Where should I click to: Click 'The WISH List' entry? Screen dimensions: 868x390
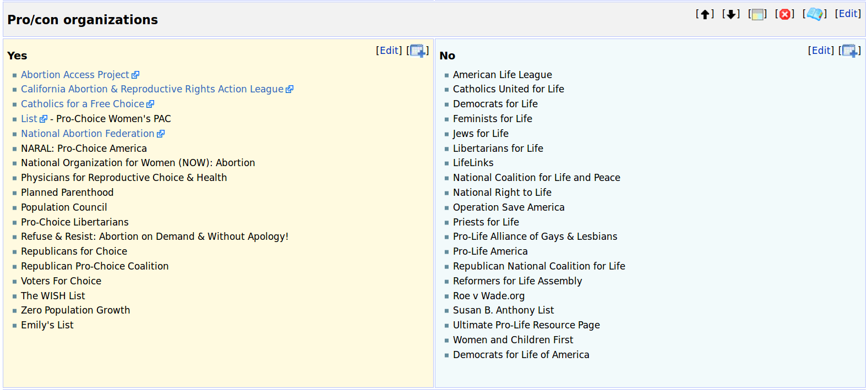tap(53, 296)
